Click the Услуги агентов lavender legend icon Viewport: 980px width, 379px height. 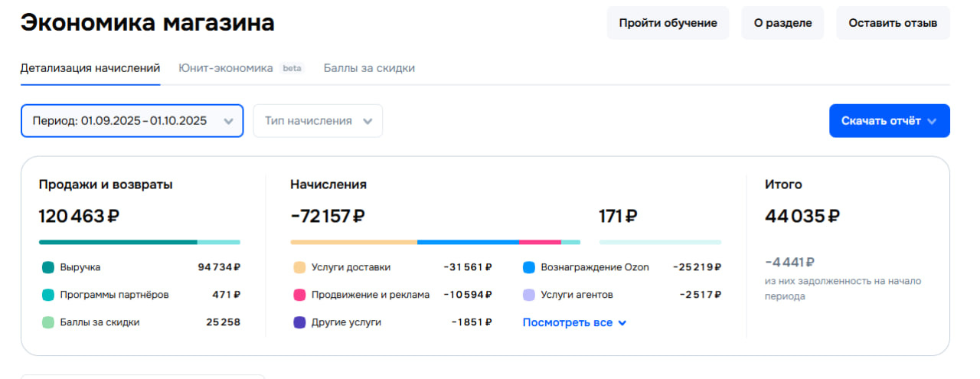click(x=529, y=295)
